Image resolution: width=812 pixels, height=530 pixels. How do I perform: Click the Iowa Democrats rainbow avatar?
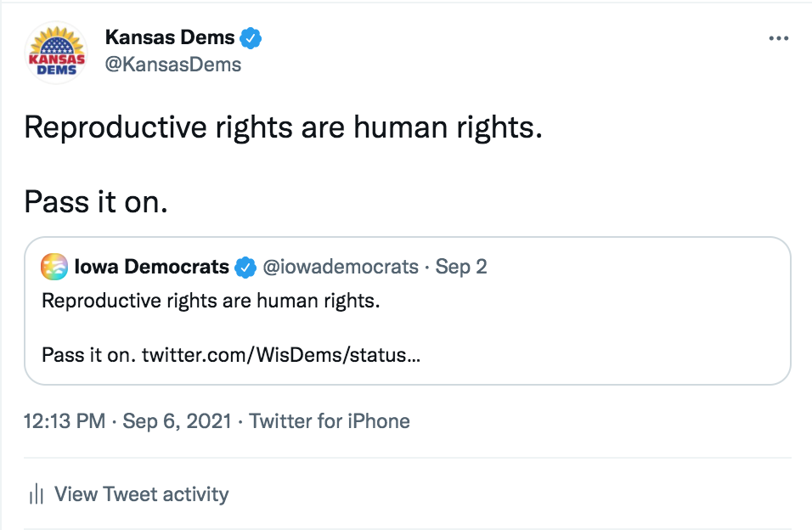[x=54, y=267]
